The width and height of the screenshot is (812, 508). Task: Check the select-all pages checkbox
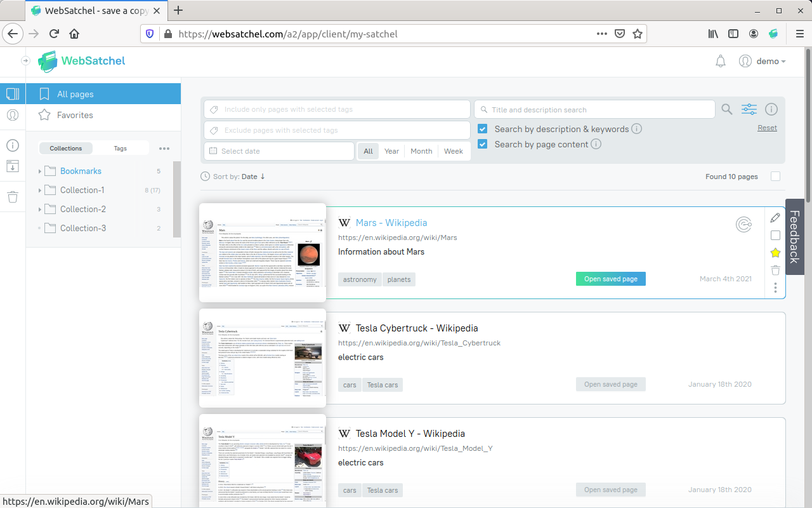(x=775, y=177)
